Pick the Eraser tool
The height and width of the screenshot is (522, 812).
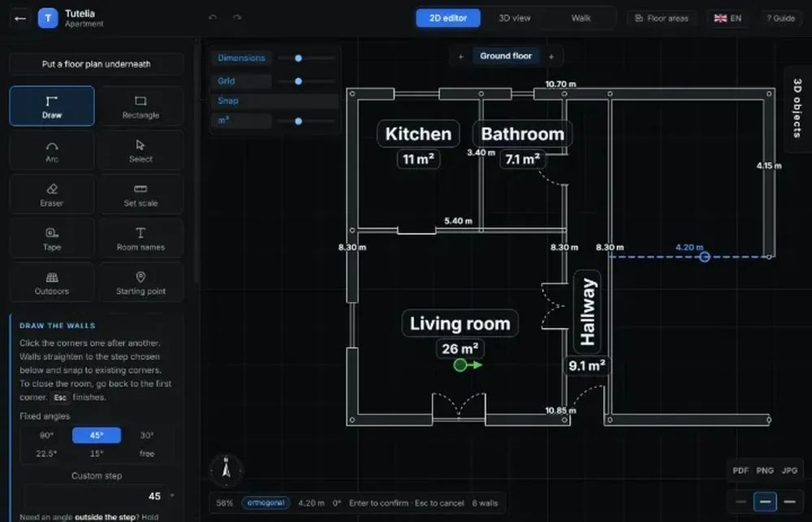click(52, 195)
